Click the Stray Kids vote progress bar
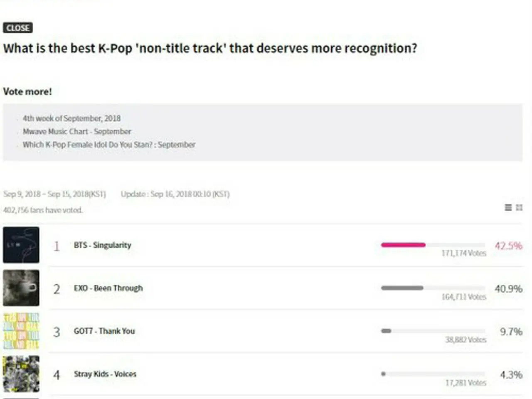Viewport: 532px width, 399px height. [433, 374]
